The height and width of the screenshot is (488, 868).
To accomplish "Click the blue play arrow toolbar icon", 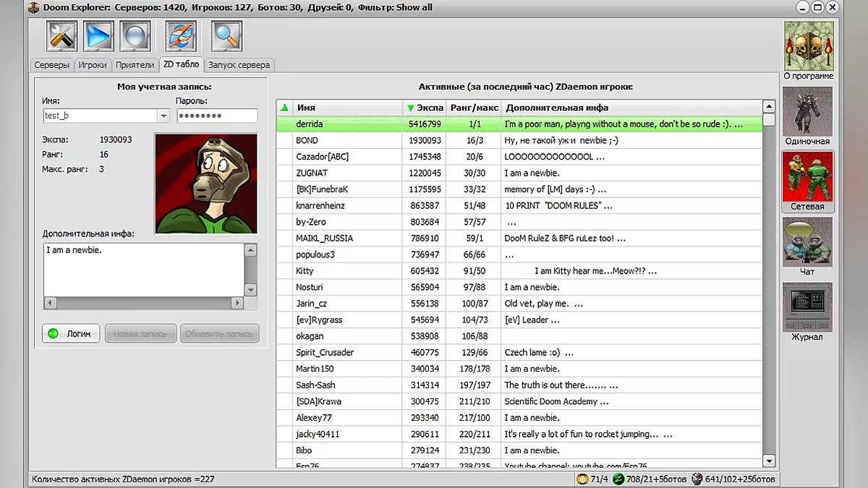I will [x=98, y=35].
